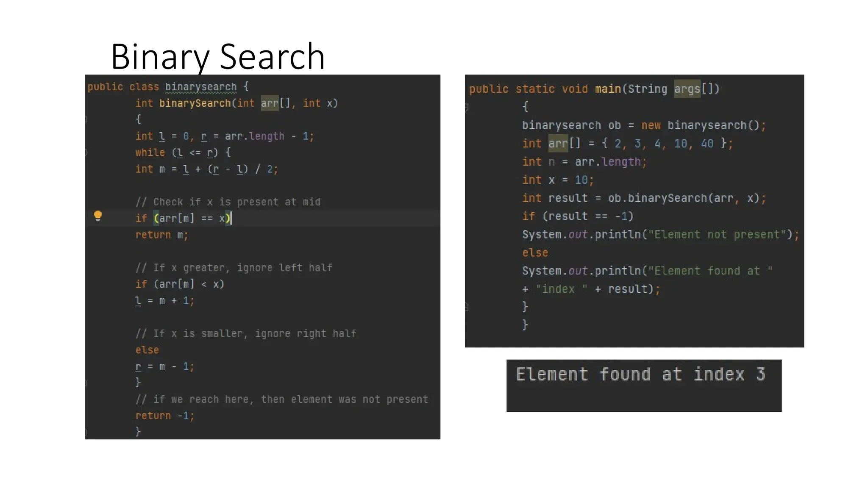Click highlighted args parameter in main

tap(687, 89)
